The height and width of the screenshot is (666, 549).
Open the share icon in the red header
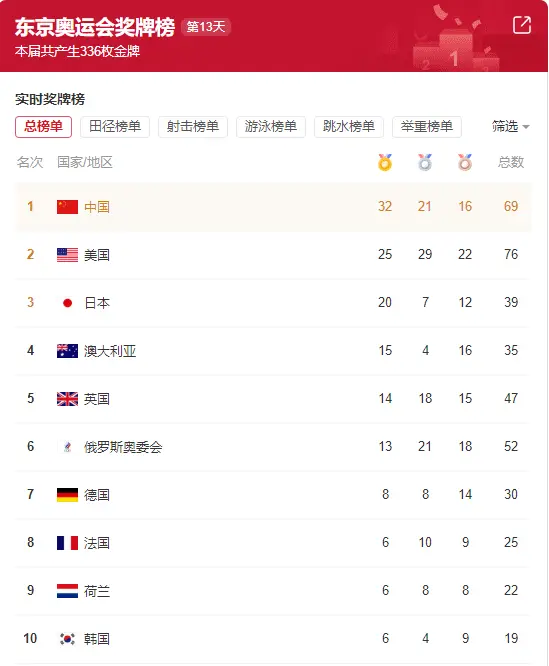click(x=522, y=25)
